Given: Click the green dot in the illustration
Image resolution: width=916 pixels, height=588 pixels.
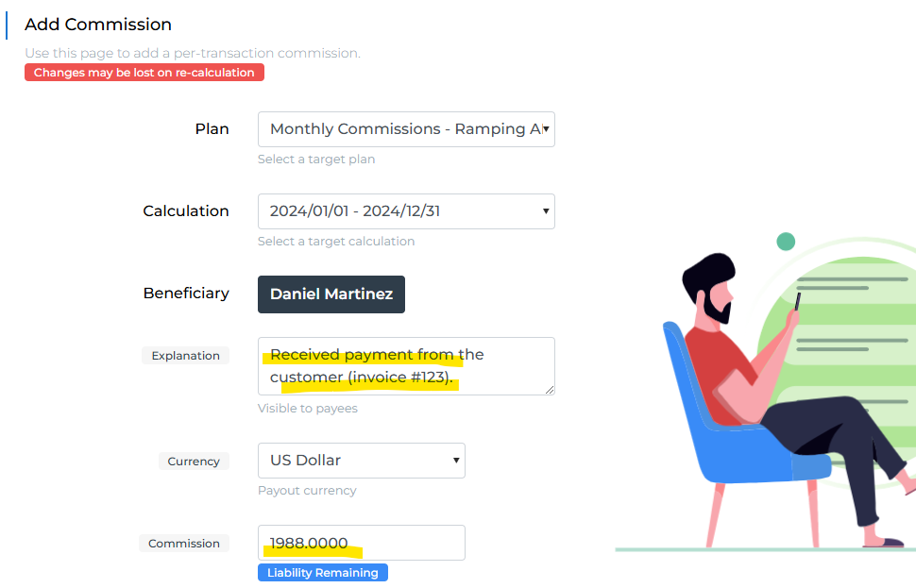Looking at the screenshot, I should (786, 242).
